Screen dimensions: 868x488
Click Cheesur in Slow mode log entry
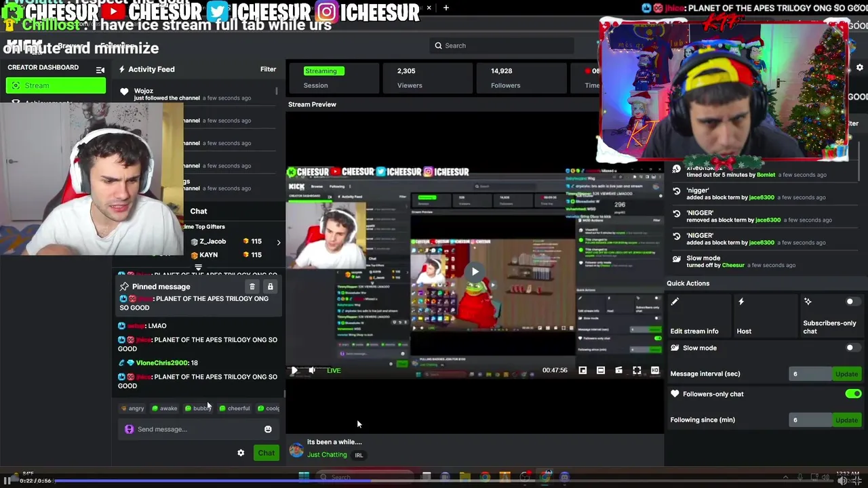[733, 265]
